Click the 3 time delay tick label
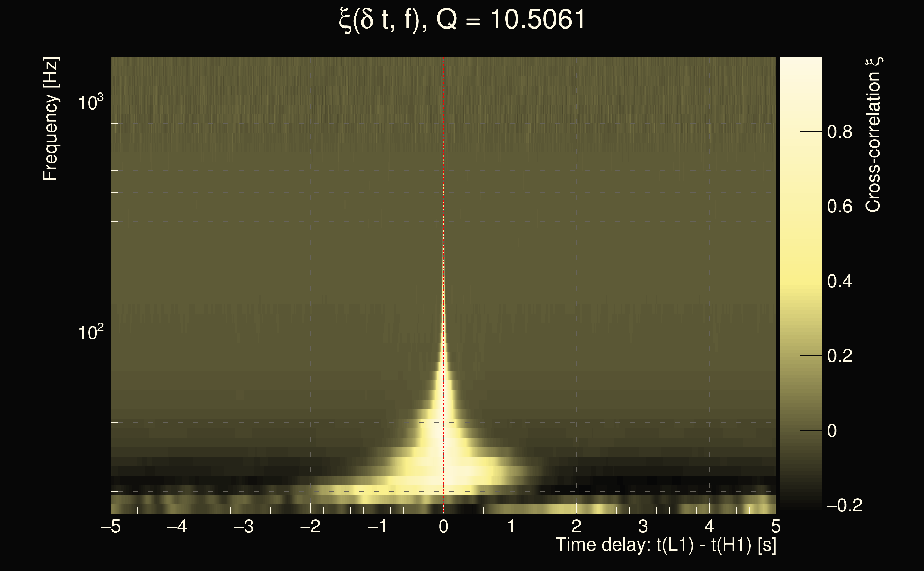Image resolution: width=924 pixels, height=571 pixels. (x=643, y=526)
